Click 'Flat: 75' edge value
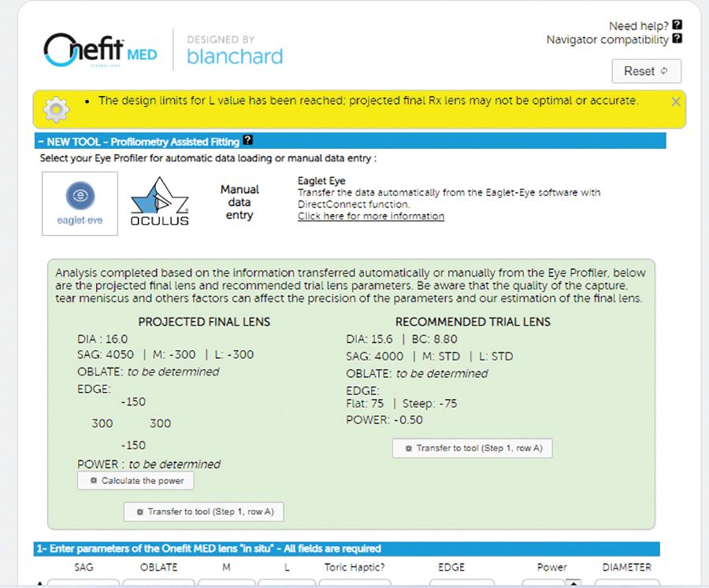This screenshot has height=588, width=709. click(365, 403)
